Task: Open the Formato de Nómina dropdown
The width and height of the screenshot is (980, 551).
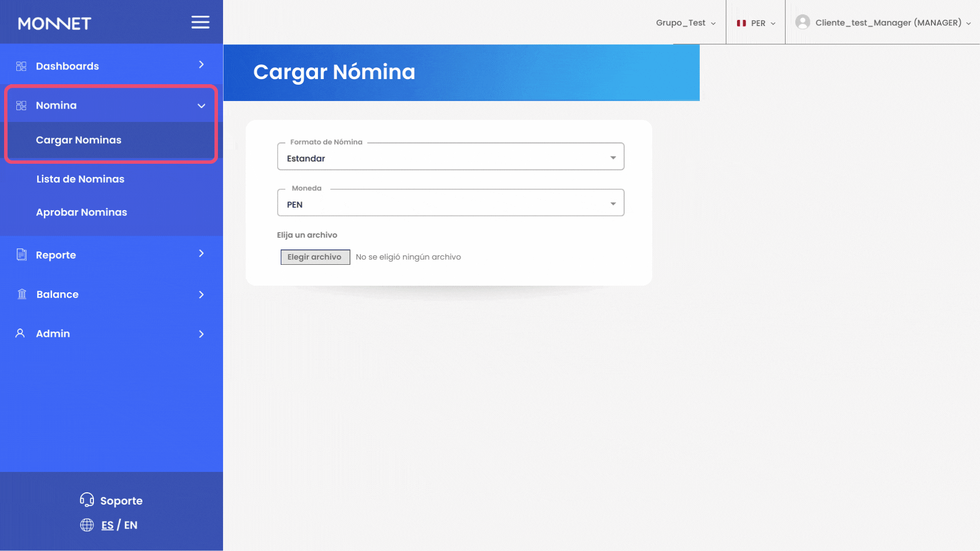Action: [x=450, y=158]
